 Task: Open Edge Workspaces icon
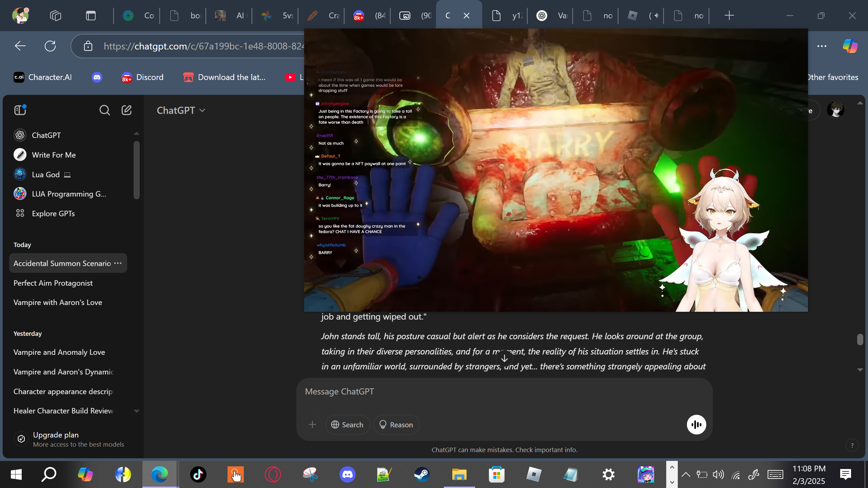coord(55,16)
